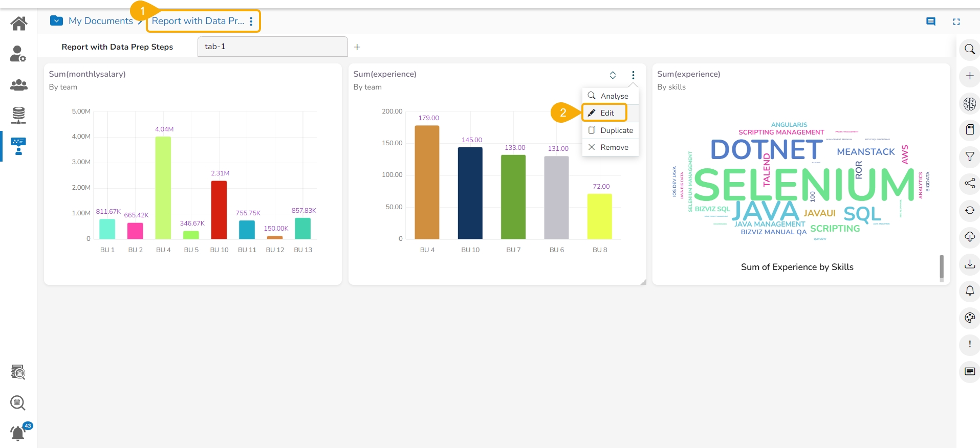Expand the My Documents folder dropdown icon
Screen dimensions: 980x448
56,21
